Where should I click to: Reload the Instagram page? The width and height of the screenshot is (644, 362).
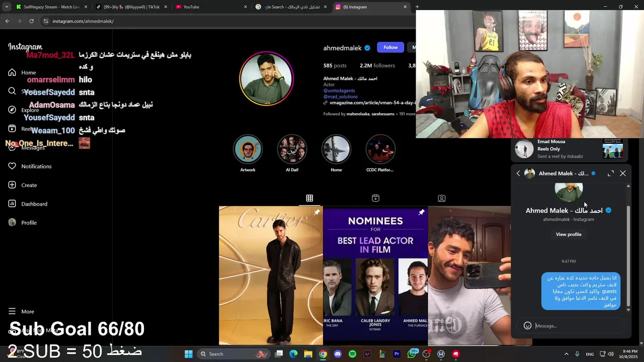[31, 21]
